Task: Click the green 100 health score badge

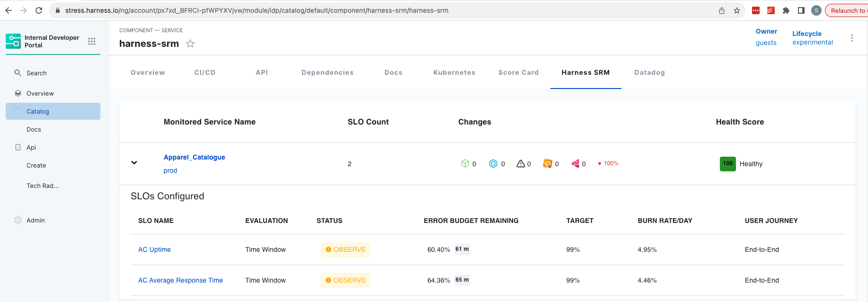Action: pyautogui.click(x=727, y=164)
